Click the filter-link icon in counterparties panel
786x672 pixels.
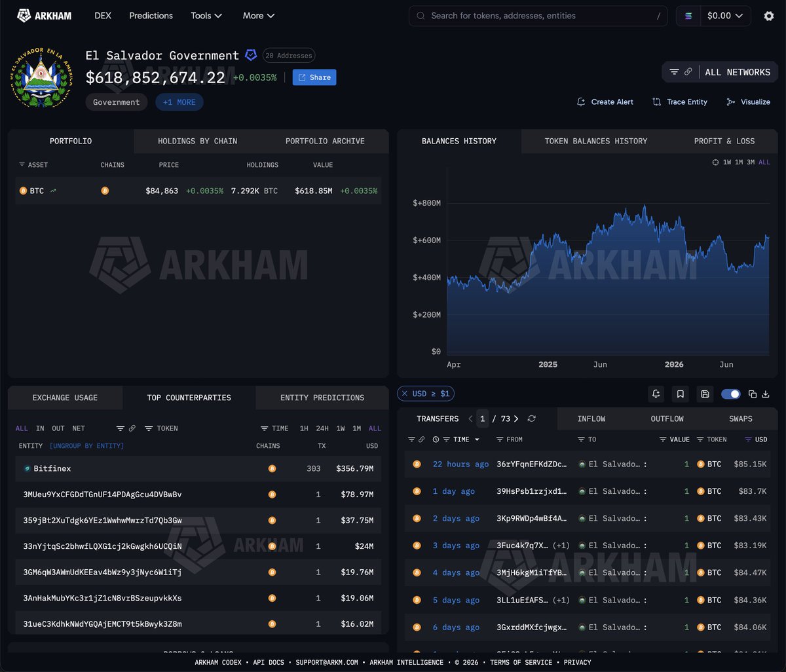coord(126,428)
